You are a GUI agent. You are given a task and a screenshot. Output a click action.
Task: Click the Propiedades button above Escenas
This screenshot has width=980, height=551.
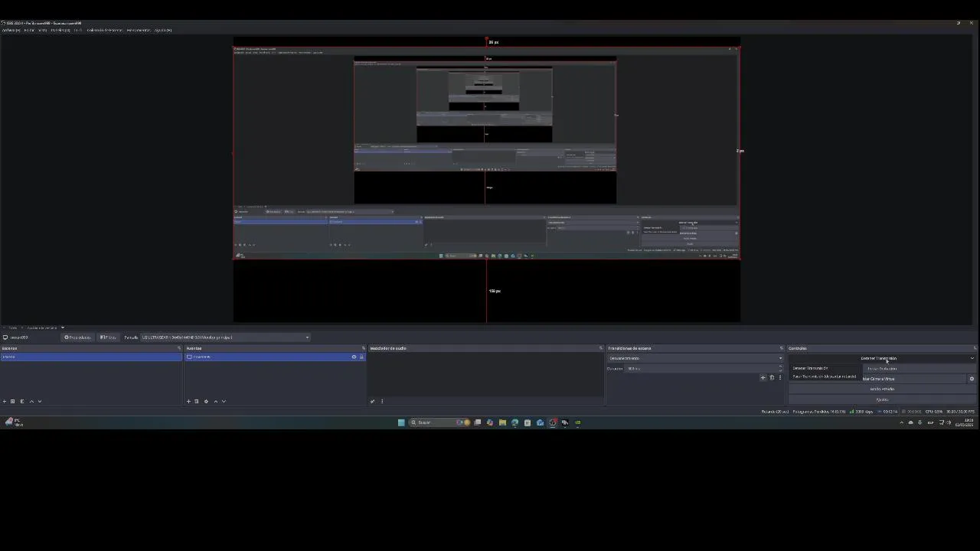coord(77,337)
